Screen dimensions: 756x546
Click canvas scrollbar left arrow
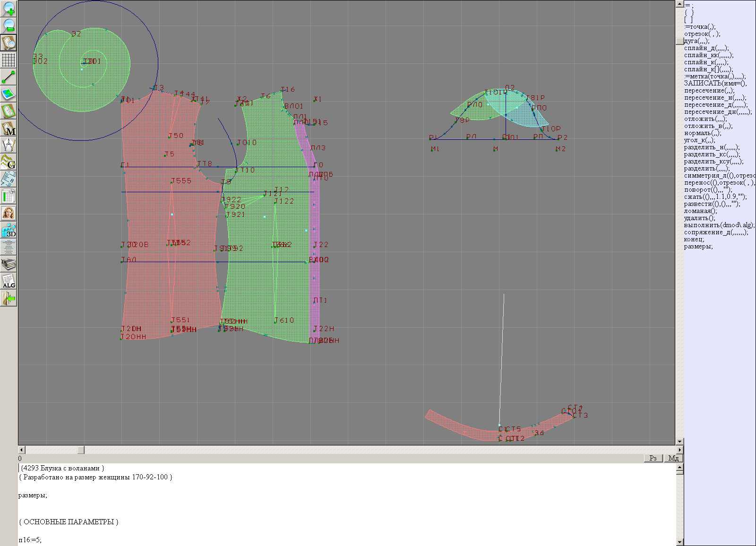[x=21, y=450]
